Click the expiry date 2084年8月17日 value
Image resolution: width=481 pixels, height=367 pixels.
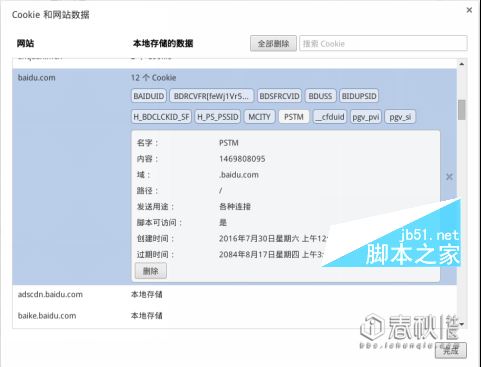click(271, 255)
